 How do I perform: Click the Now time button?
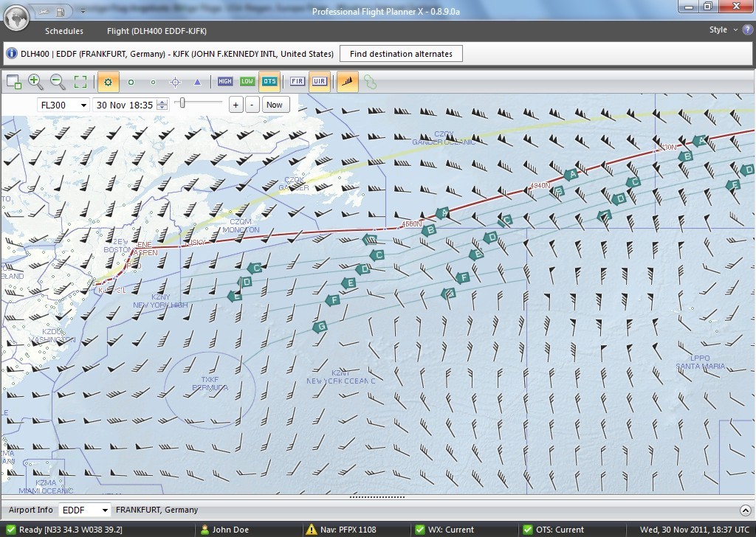click(275, 105)
